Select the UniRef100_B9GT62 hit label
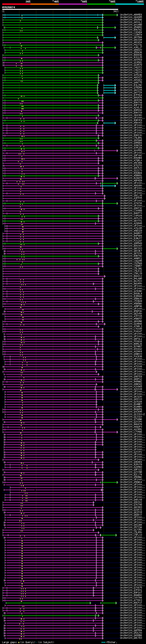The height and width of the screenshot is (644, 146). tap(131, 30)
